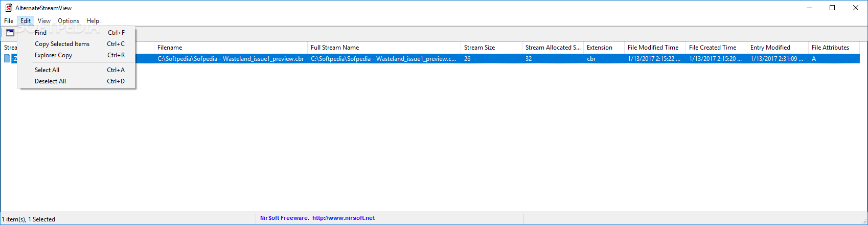Sort by Entry Modified column header
868x225 pixels.
778,48
